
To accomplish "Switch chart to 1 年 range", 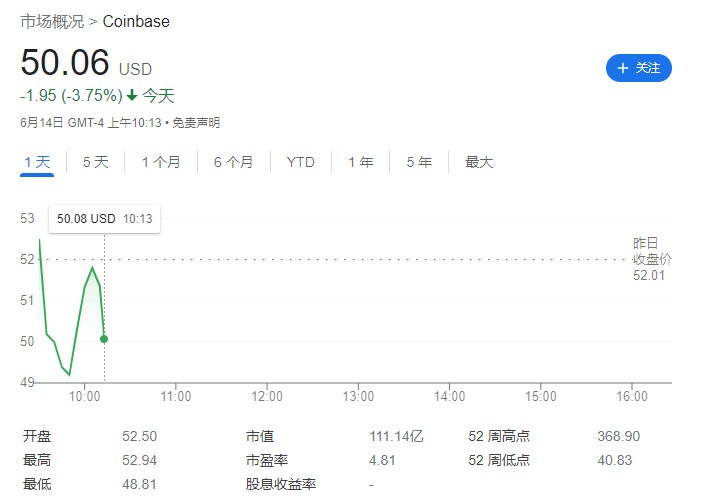I will [360, 162].
